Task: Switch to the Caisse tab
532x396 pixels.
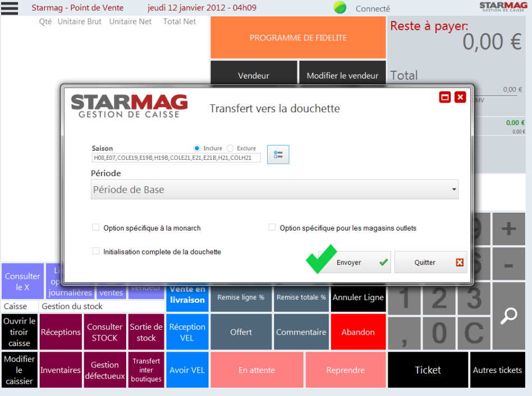Action: click(20, 306)
